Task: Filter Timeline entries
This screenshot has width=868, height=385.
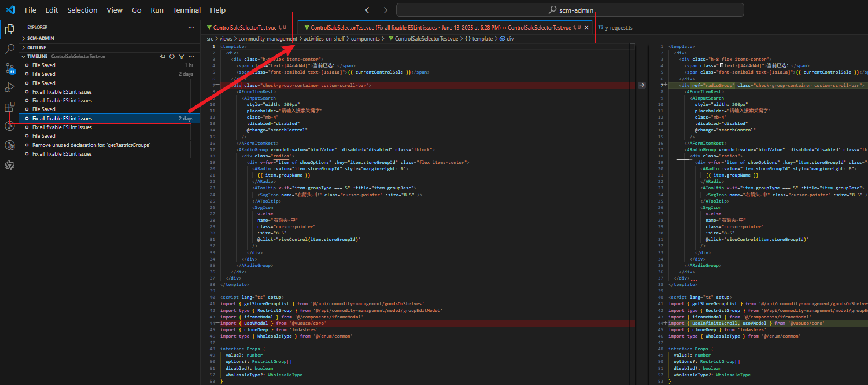Action: pos(180,56)
